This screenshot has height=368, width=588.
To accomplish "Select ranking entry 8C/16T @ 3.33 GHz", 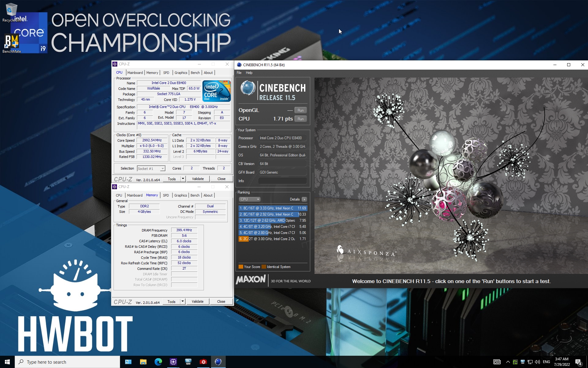I will 273,208.
